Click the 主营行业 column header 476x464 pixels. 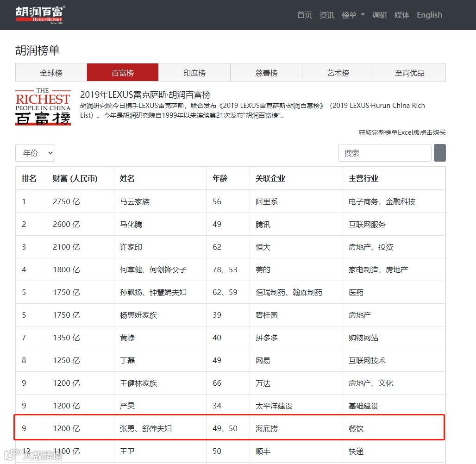click(363, 178)
